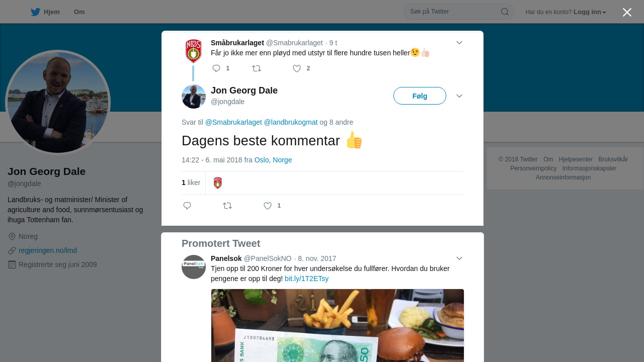The height and width of the screenshot is (362, 644).
Task: View the liker avatar thumbnail
Action: [x=218, y=183]
